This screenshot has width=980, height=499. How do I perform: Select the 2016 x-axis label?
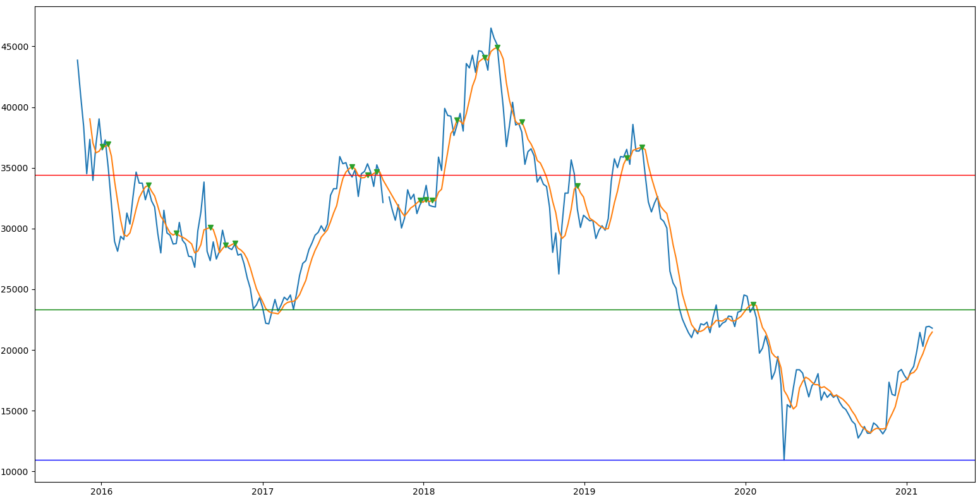(101, 491)
